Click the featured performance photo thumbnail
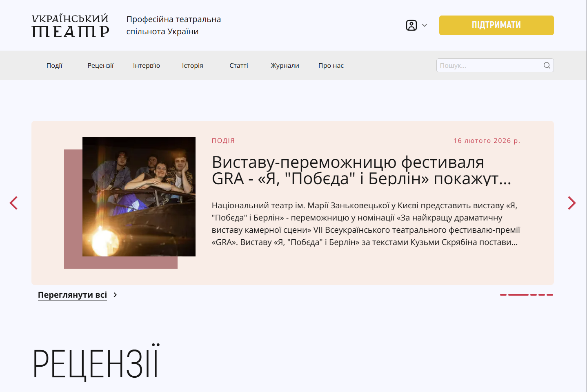The width and height of the screenshot is (587, 392). click(139, 197)
